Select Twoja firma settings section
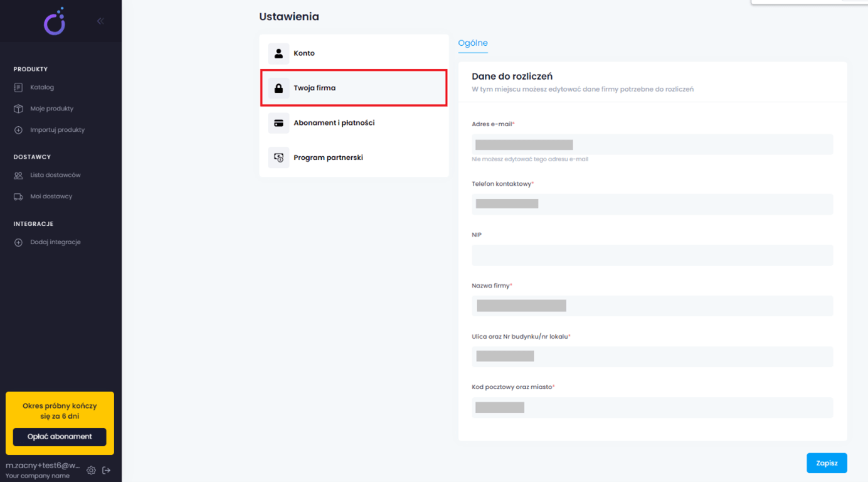This screenshot has width=868, height=482. point(354,88)
